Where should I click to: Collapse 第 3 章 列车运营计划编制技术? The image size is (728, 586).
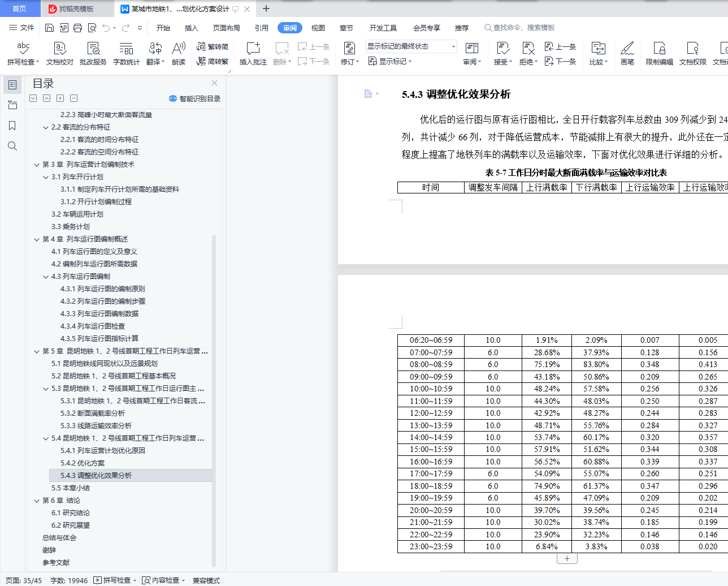pos(37,165)
